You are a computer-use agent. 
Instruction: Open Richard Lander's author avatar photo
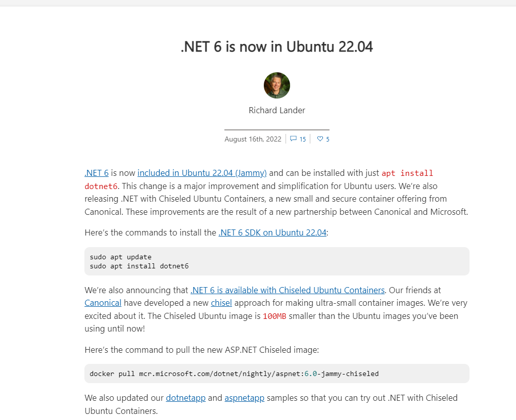click(277, 85)
